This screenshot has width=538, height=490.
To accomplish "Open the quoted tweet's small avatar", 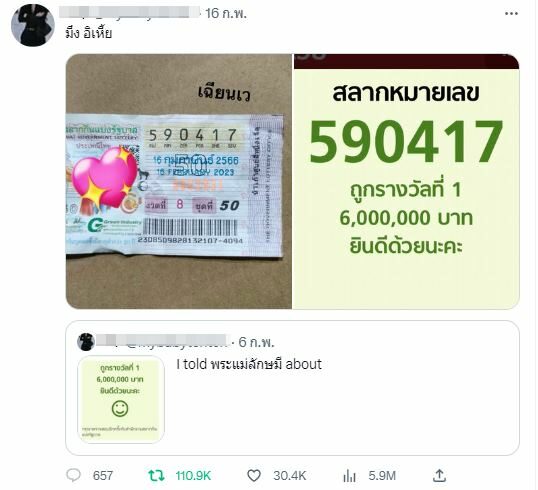I will click(86, 342).
